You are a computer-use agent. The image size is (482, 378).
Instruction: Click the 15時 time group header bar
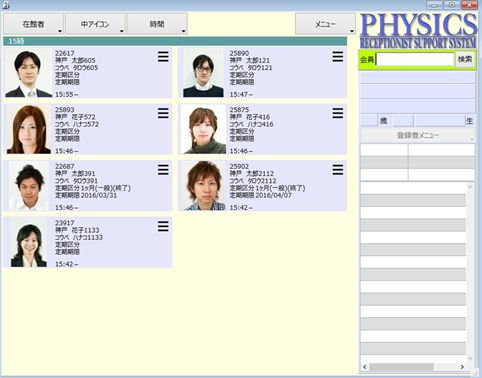[x=175, y=41]
